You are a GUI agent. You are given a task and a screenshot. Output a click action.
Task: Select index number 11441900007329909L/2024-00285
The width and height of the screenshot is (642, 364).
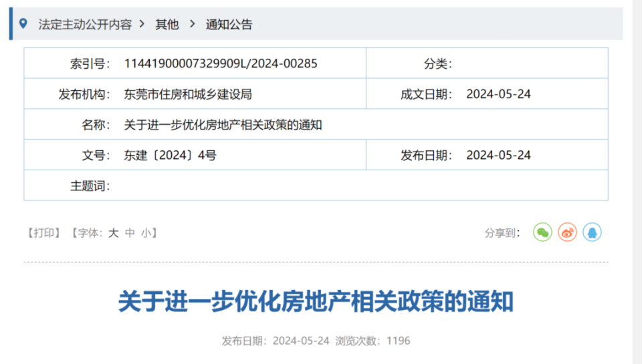221,63
